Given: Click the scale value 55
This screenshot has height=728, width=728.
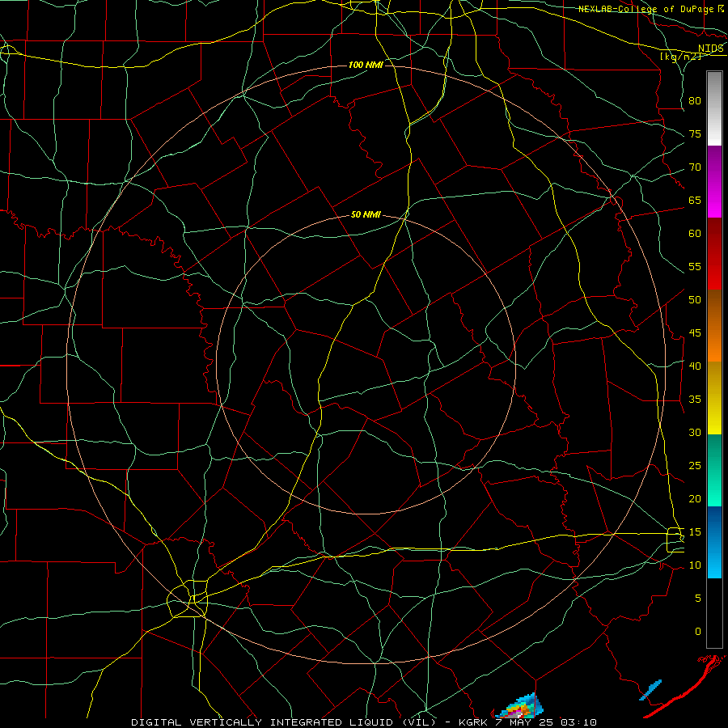Looking at the screenshot, I should 695,266.
